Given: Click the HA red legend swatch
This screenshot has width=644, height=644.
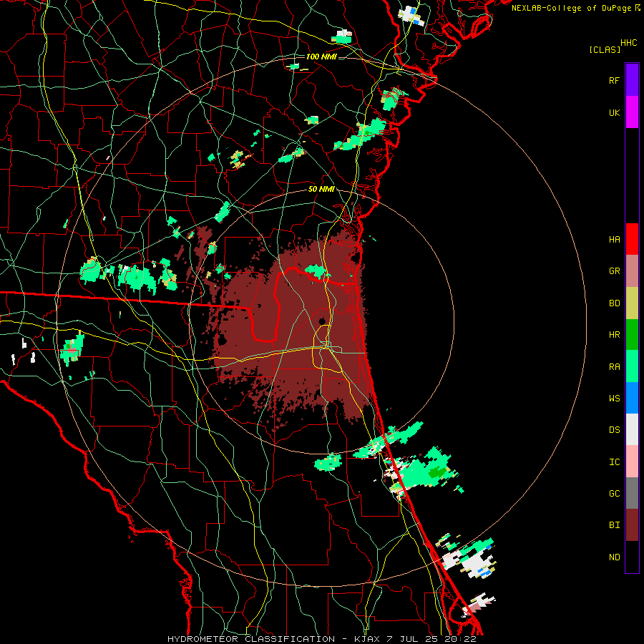Looking at the screenshot, I should (632, 239).
